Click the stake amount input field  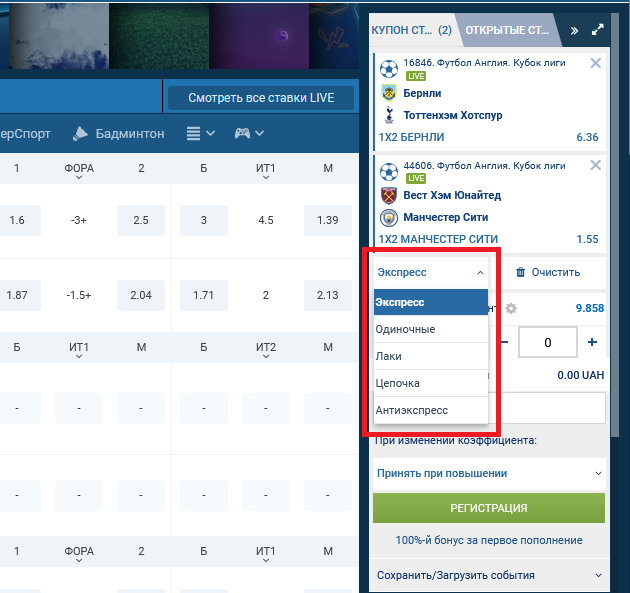(547, 342)
